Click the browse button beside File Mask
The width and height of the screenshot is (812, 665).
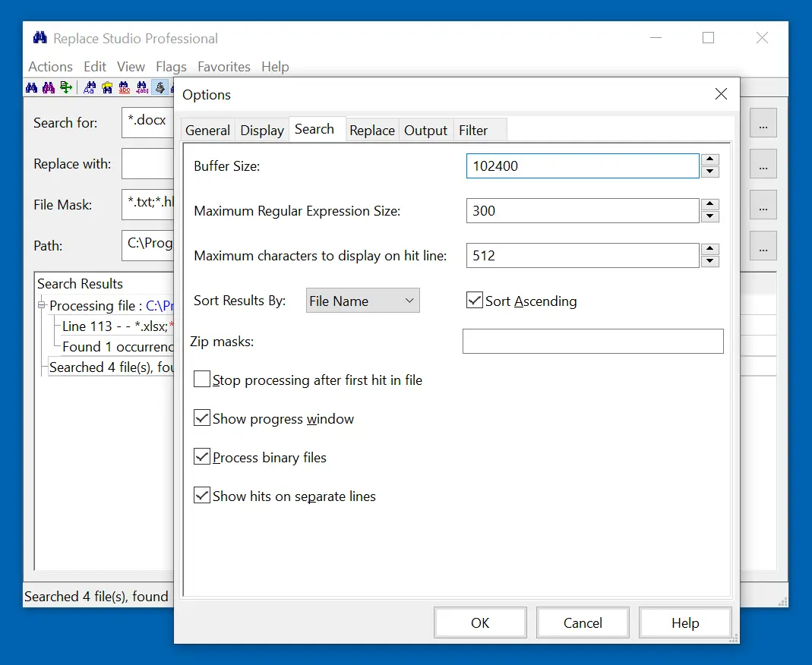pyautogui.click(x=763, y=204)
